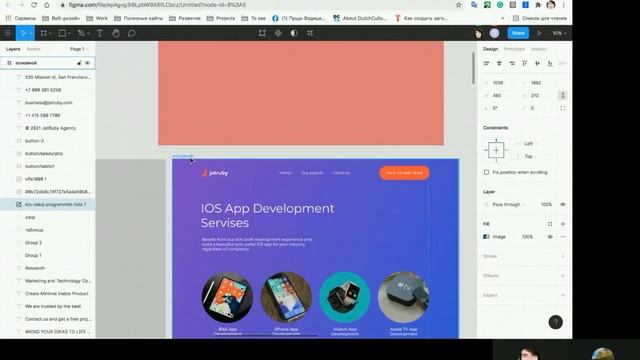The width and height of the screenshot is (640, 360).
Task: Open the Pen tool dropdown arrow
Action: [88, 33]
